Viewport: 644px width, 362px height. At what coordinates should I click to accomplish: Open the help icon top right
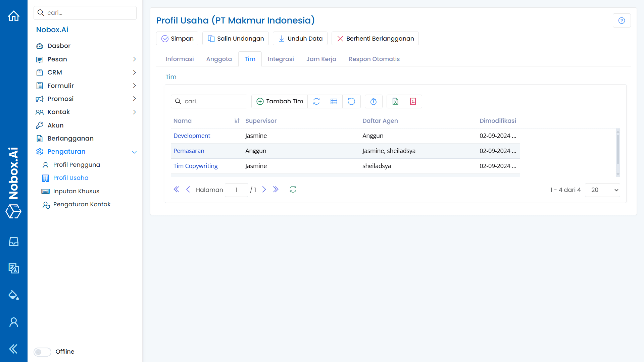click(622, 20)
